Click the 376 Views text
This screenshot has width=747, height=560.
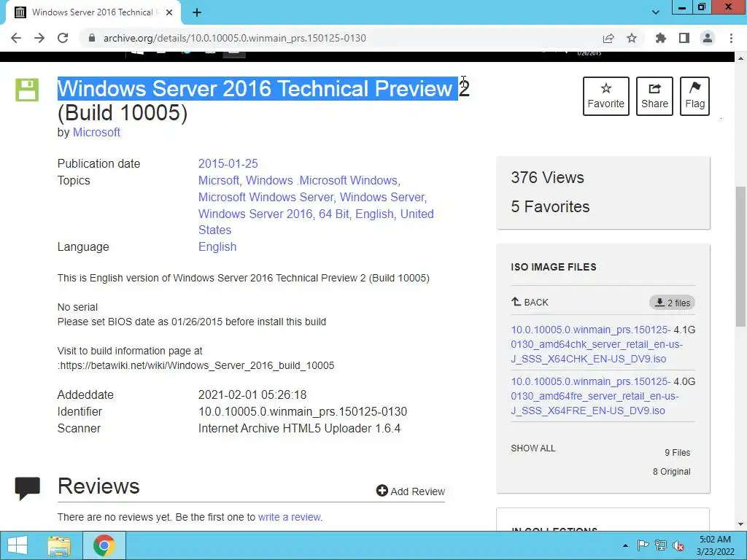(547, 178)
